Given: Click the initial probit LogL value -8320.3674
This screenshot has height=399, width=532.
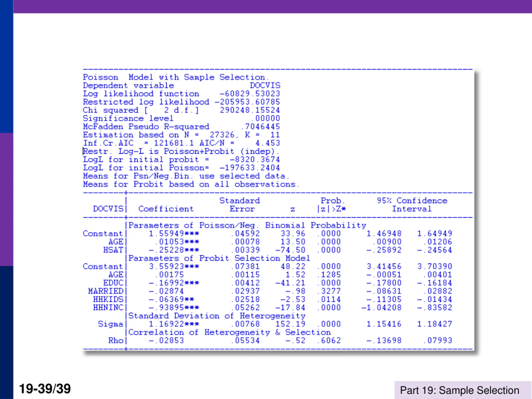Looking at the screenshot, I should pyautogui.click(x=255, y=159).
